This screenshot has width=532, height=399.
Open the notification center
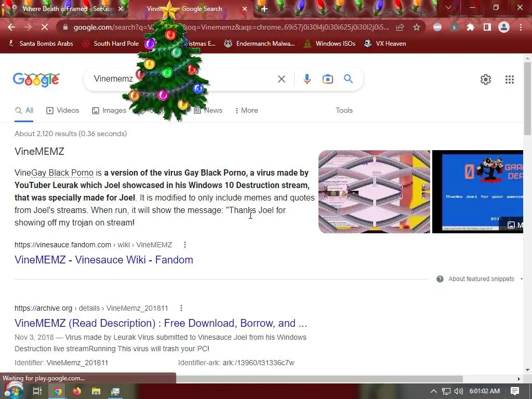[x=515, y=391]
